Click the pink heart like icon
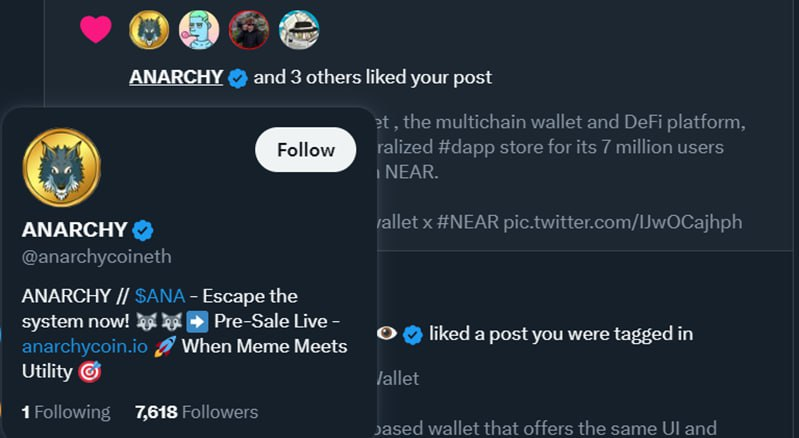The width and height of the screenshot is (799, 438). coord(96,30)
